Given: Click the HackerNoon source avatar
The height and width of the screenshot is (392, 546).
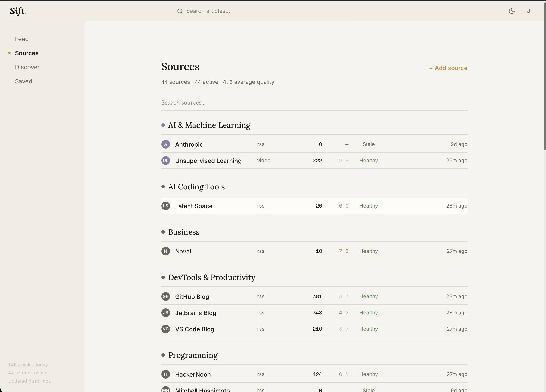Looking at the screenshot, I should pos(165,374).
